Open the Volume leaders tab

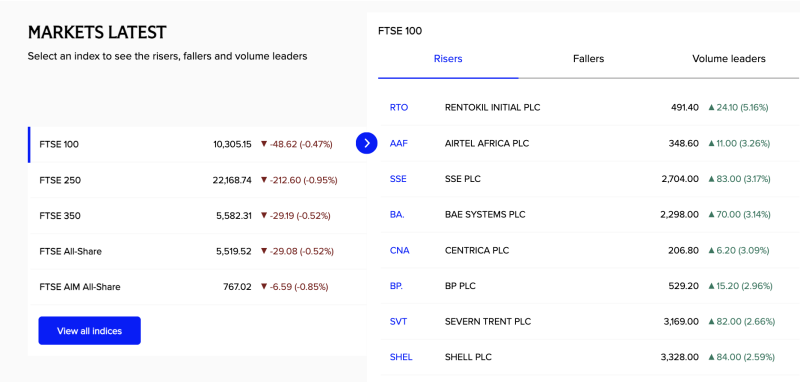[x=729, y=59]
